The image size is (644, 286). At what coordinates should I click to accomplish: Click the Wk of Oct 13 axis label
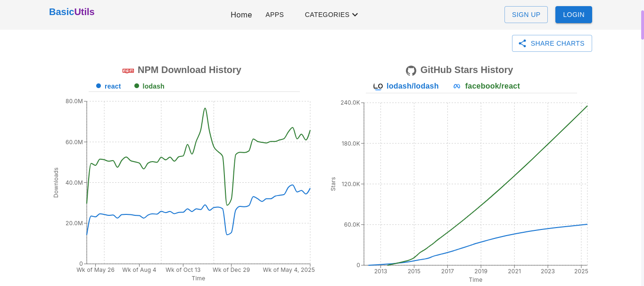click(x=183, y=270)
